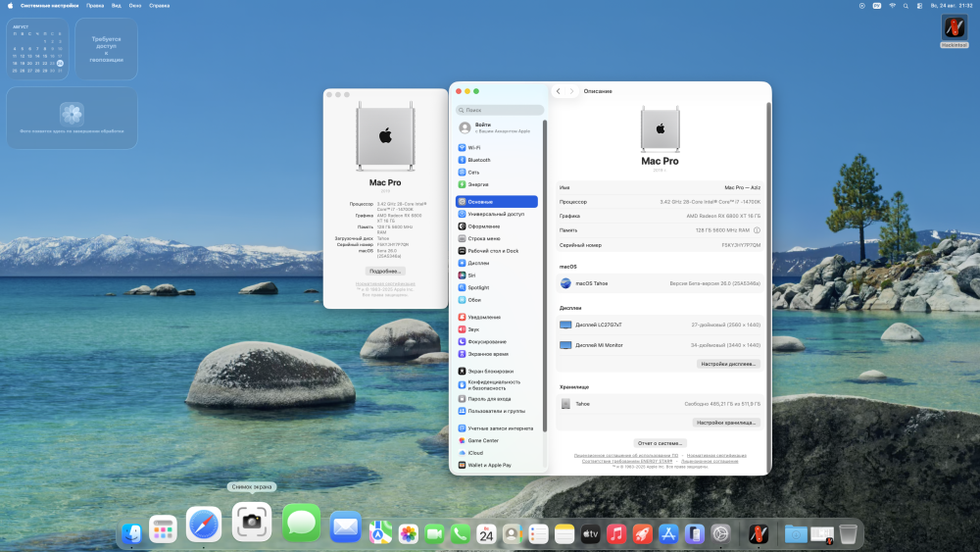Open Bluetooth settings in the sidebar

point(497,160)
